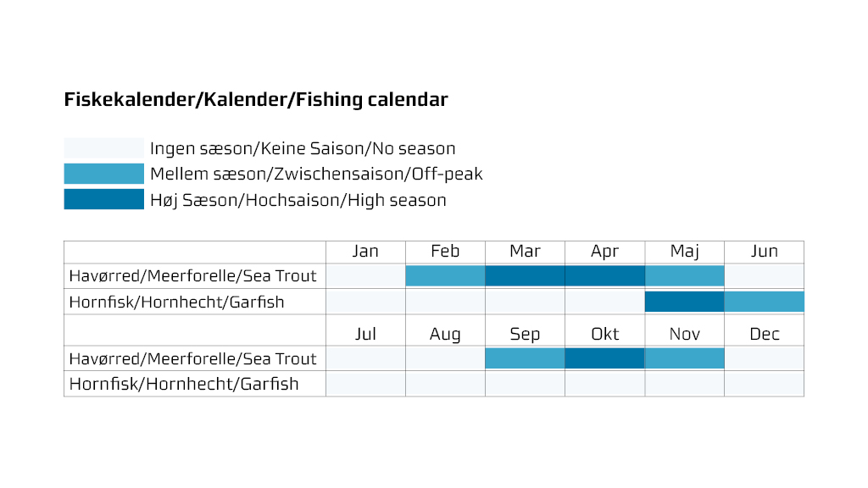The width and height of the screenshot is (868, 488).
Task: Click the first Hornfisk/Hornhecht/Garfish row label
Action: coord(176,302)
